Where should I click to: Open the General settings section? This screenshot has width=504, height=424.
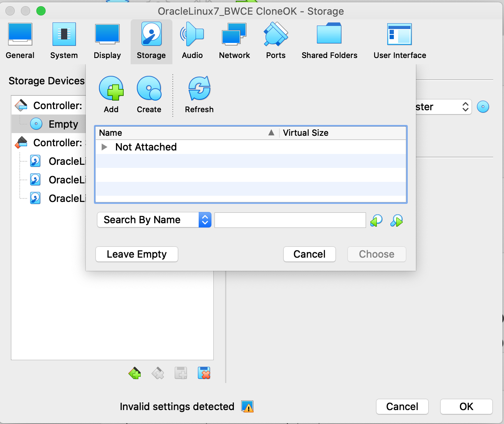pos(20,41)
